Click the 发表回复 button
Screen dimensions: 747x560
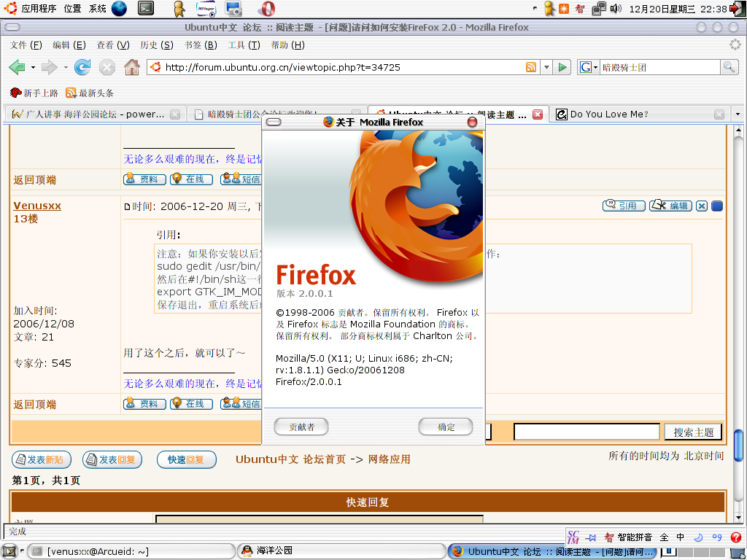(112, 459)
